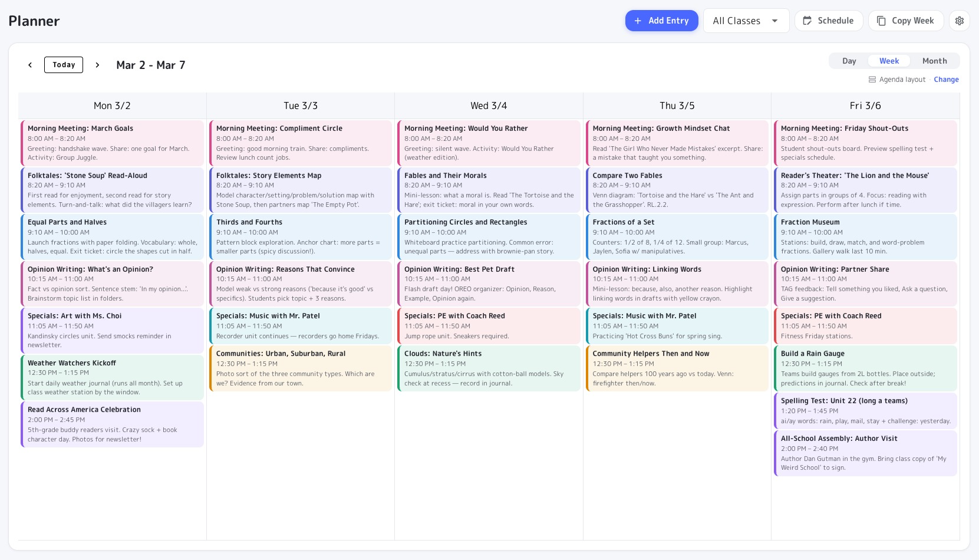
Task: Open Thirds and Fourths entry
Action: click(301, 236)
